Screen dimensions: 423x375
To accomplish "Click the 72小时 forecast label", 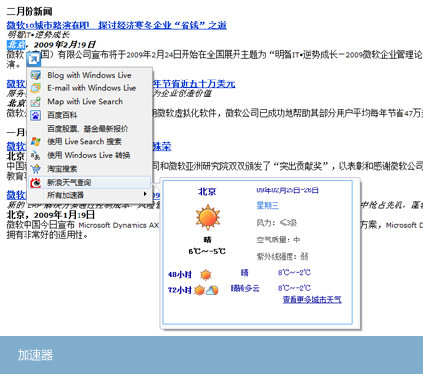I will [180, 290].
